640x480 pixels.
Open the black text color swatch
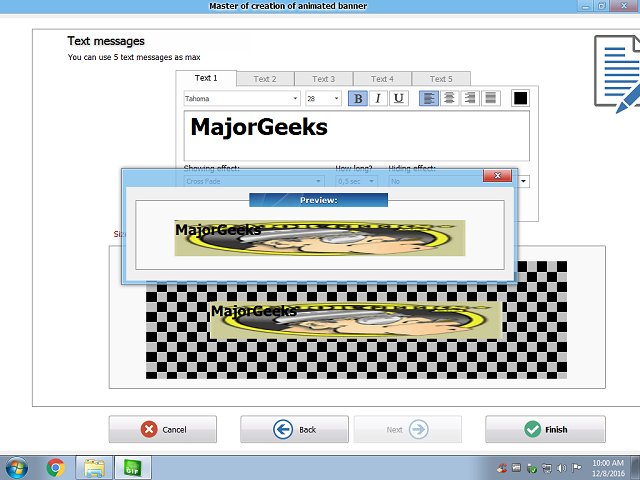click(520, 98)
